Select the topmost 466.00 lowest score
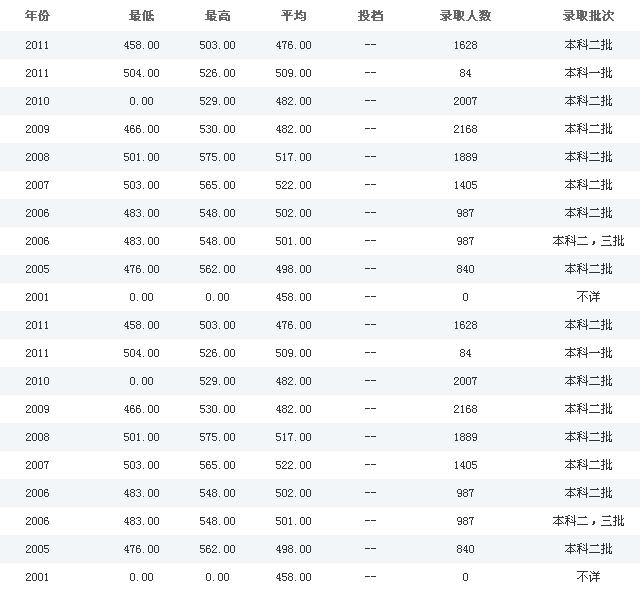This screenshot has height=603, width=640. (142, 129)
